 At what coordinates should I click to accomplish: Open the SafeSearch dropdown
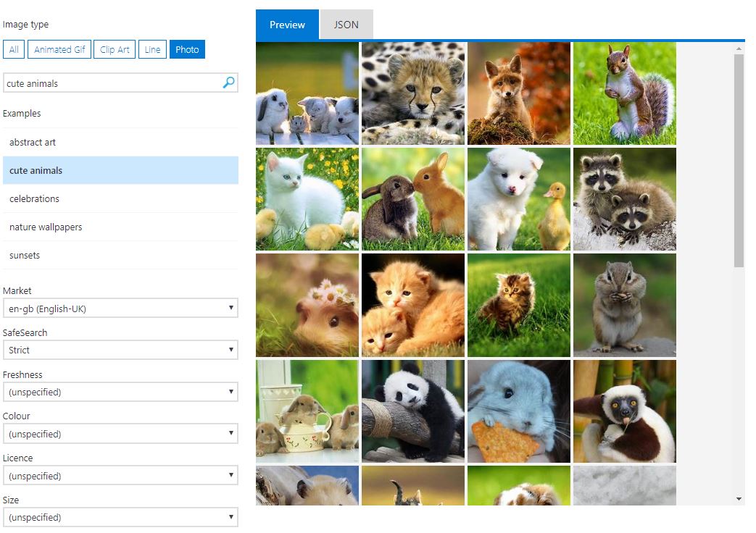pyautogui.click(x=120, y=350)
